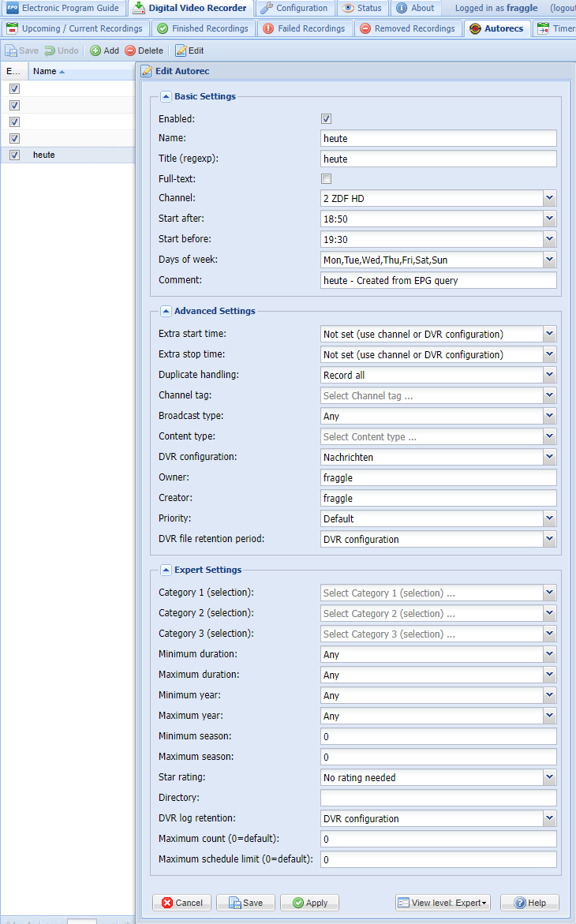Image resolution: width=576 pixels, height=924 pixels.
Task: Toggle fourth autorec row checkbox
Action: (x=15, y=139)
